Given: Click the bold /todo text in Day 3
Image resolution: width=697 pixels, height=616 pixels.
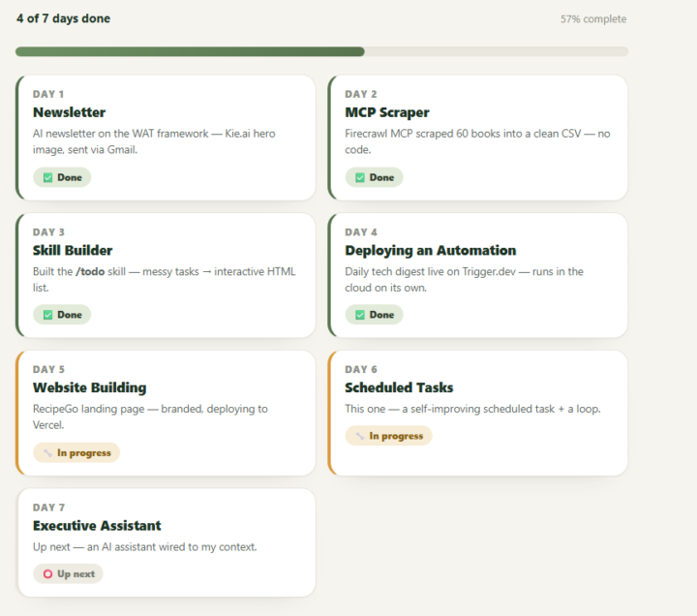Looking at the screenshot, I should 90,272.
